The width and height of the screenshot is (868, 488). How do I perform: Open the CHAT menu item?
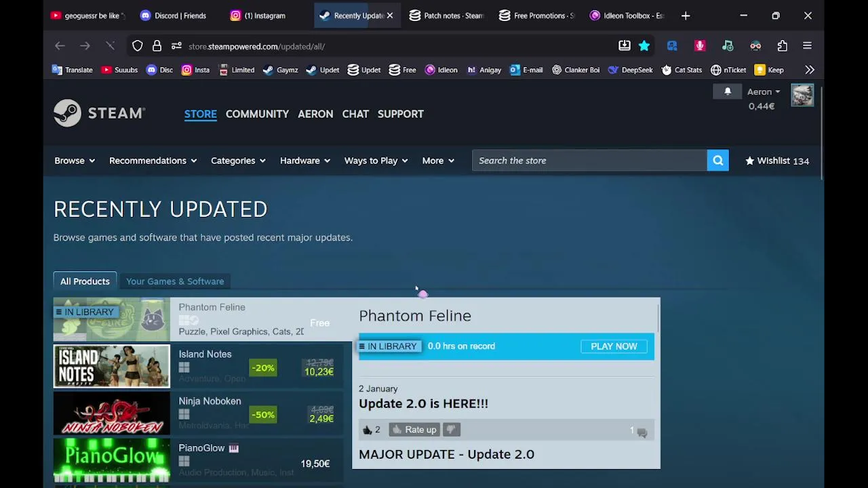pos(355,114)
